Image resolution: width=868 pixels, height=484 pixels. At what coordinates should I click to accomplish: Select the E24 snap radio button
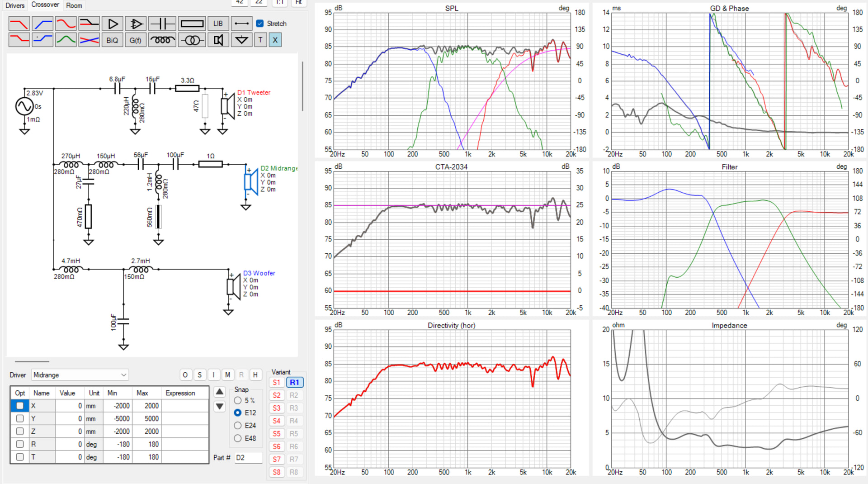tap(238, 426)
